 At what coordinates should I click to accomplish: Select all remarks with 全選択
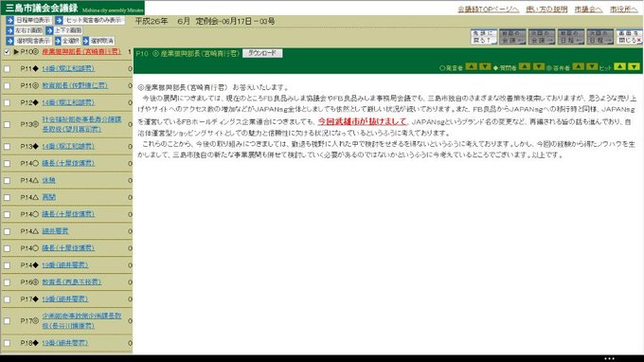[67, 41]
